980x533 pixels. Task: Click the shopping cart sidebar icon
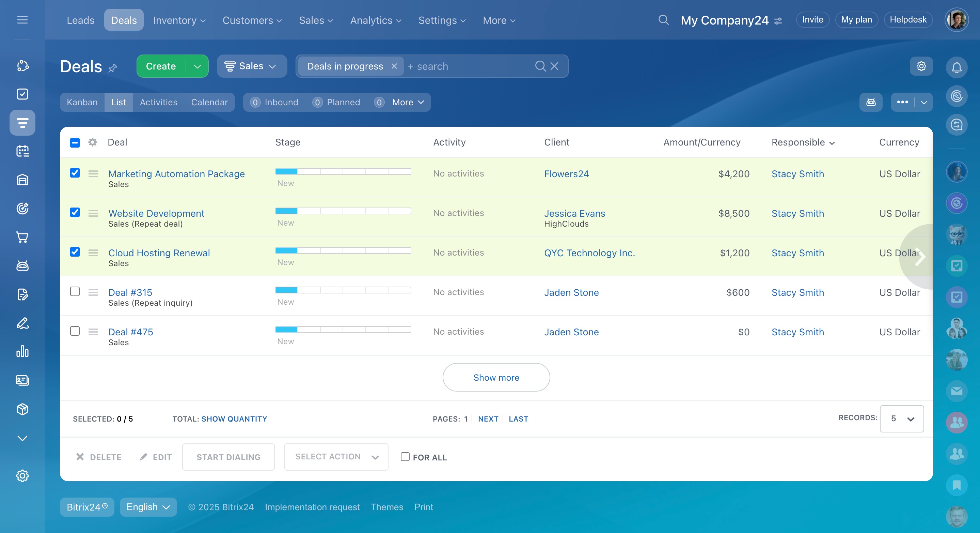[x=22, y=237]
